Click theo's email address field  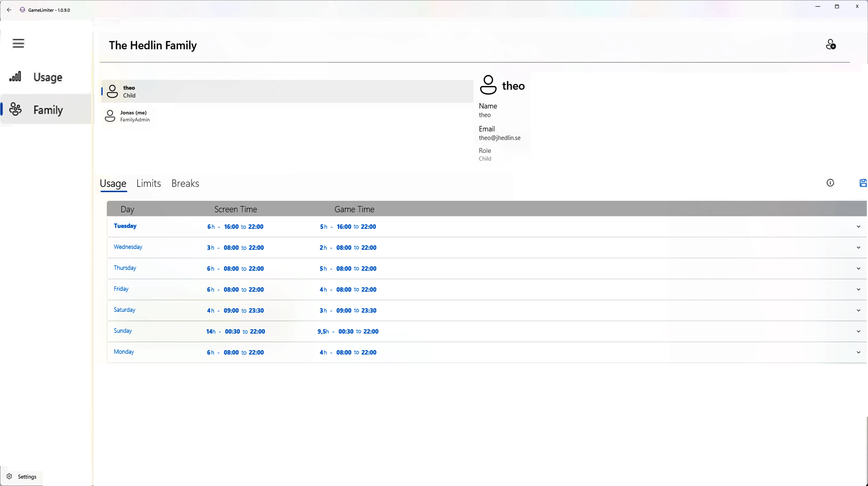point(499,138)
